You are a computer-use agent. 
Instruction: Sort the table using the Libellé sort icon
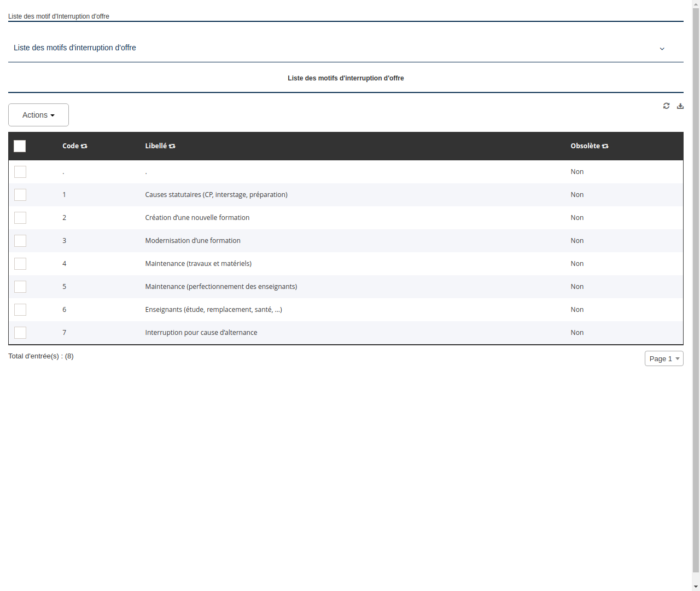(172, 146)
